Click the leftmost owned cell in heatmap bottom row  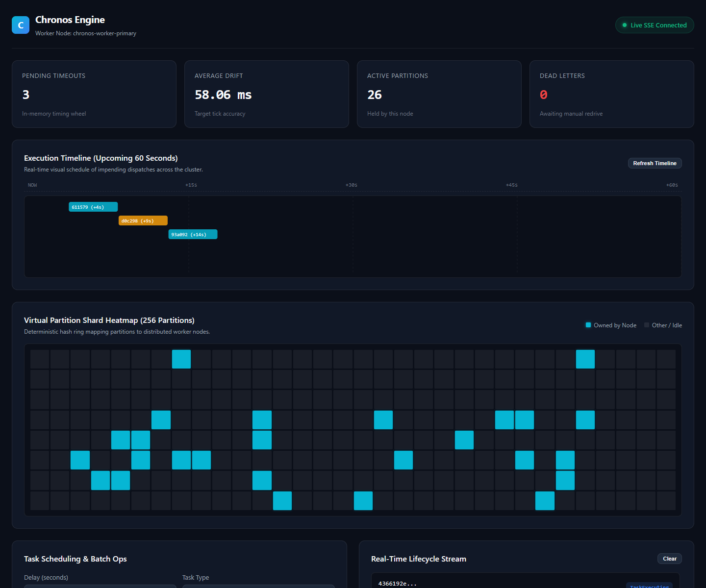tap(282, 501)
